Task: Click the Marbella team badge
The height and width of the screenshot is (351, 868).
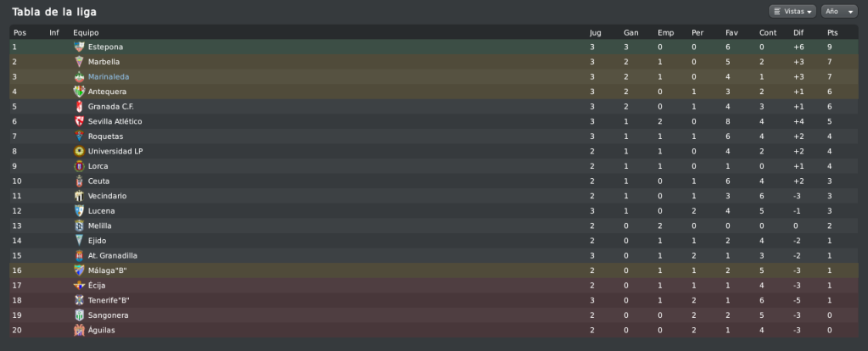Action: pyautogui.click(x=79, y=62)
